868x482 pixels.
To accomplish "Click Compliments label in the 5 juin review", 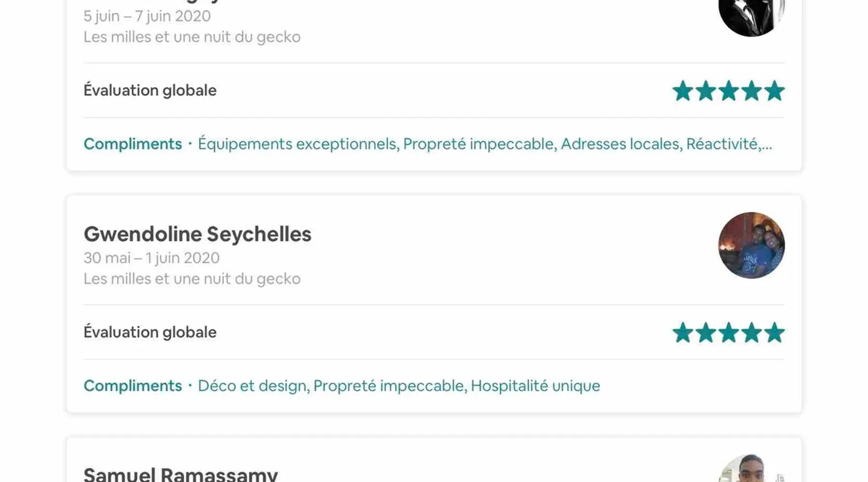I will [x=133, y=144].
